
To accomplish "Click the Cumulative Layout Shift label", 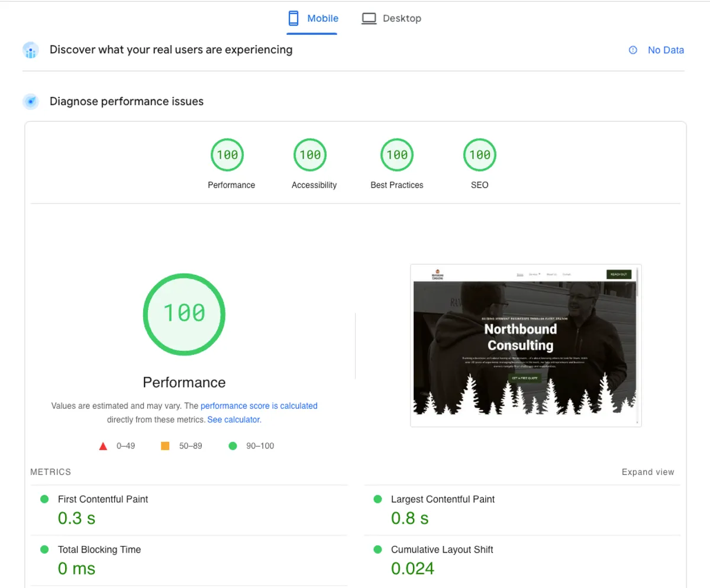I will pyautogui.click(x=442, y=550).
